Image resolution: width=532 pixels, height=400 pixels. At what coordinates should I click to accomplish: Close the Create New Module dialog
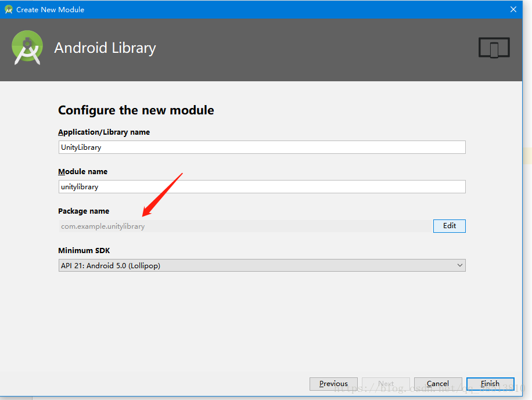pyautogui.click(x=513, y=9)
